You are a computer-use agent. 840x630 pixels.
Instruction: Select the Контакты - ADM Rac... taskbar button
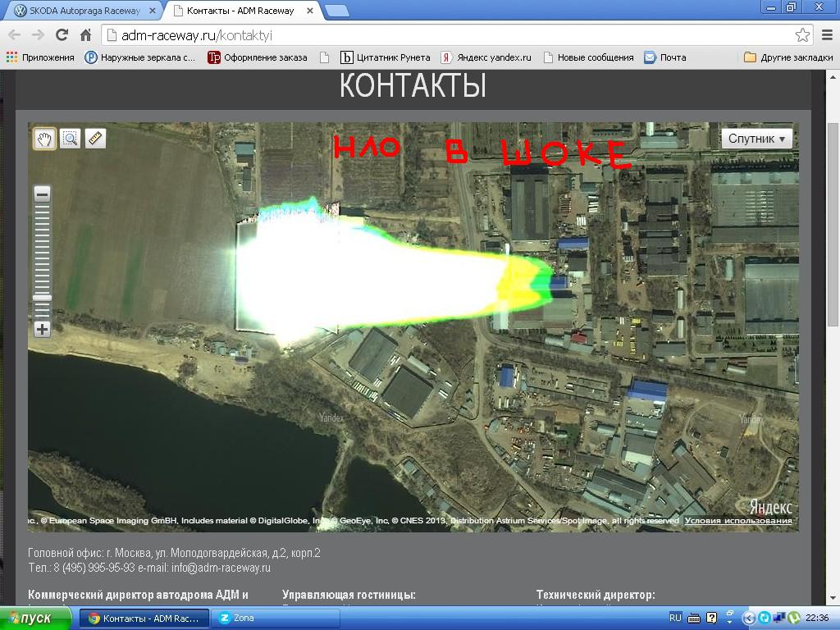pyautogui.click(x=144, y=619)
